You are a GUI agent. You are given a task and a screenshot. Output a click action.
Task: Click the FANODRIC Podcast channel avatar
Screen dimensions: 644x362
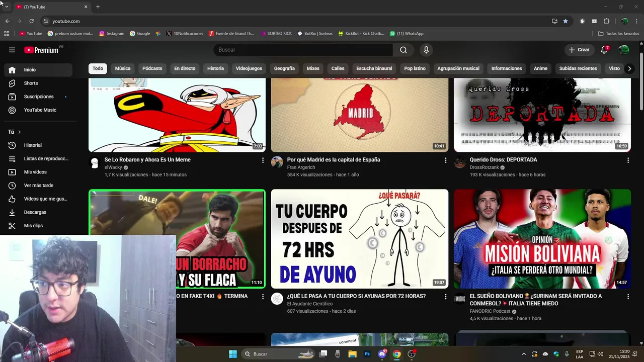coord(460,299)
